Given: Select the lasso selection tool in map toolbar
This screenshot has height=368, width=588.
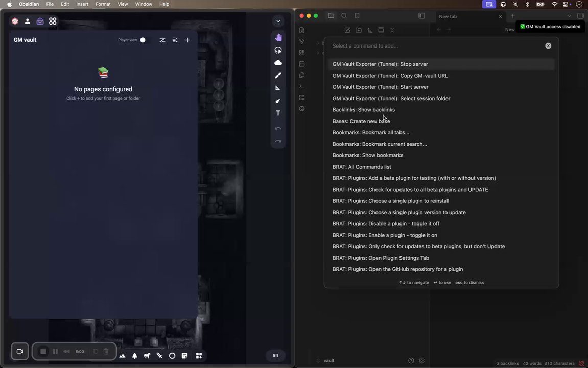Looking at the screenshot, I should click(x=278, y=50).
